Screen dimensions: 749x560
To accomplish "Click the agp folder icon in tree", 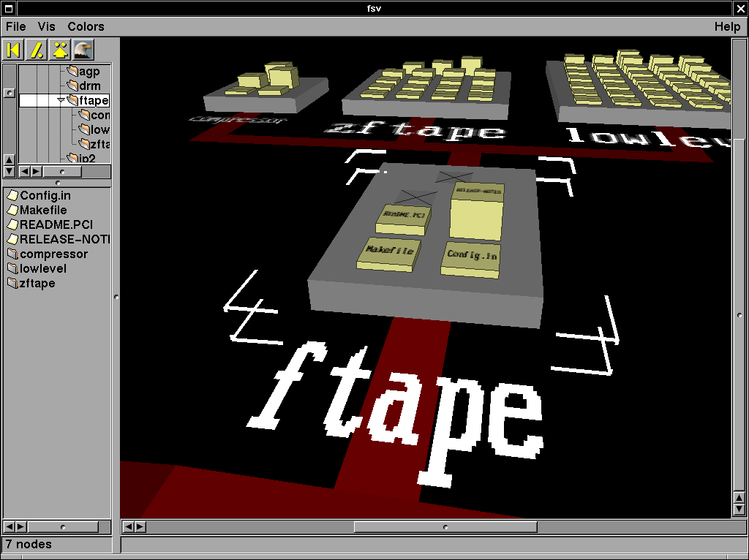I will (72, 72).
